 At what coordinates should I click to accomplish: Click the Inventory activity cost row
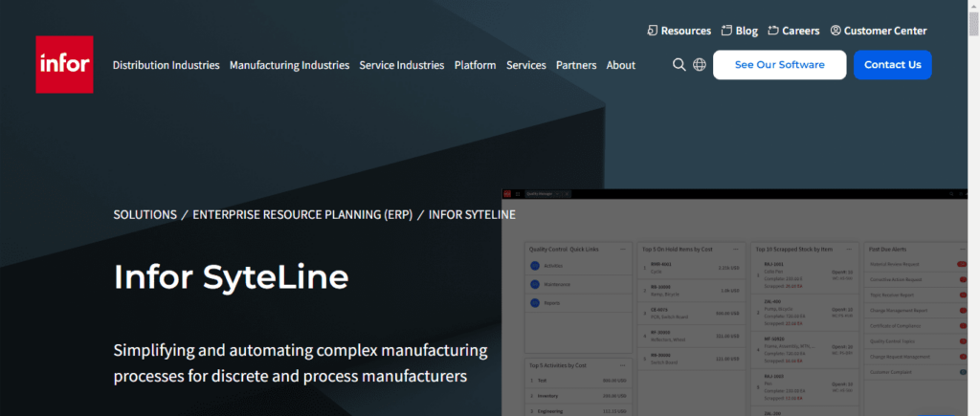579,396
